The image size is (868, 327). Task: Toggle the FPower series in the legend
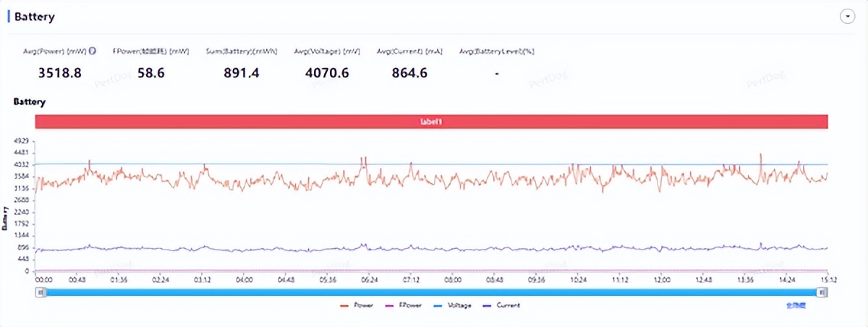[405, 305]
